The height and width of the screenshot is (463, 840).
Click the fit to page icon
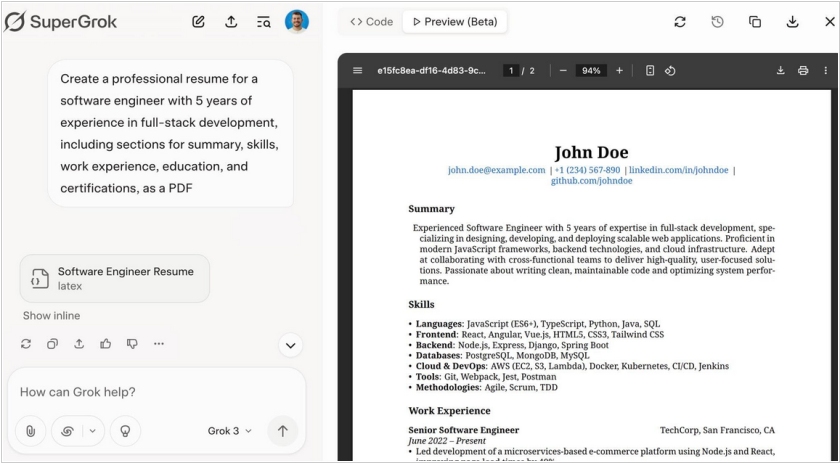point(650,71)
